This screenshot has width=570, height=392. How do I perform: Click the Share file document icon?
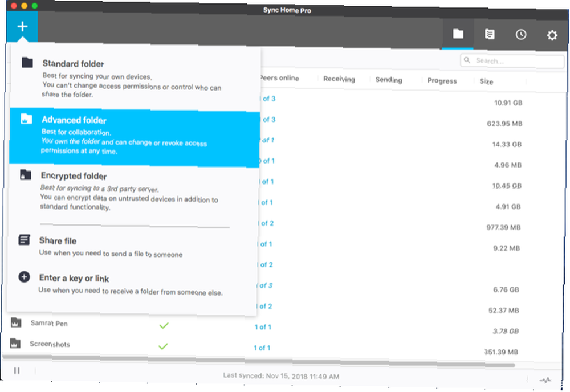click(25, 240)
